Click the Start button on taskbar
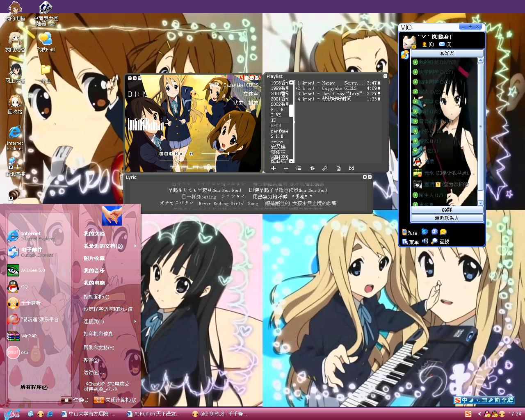525x420 pixels. pos(12,414)
